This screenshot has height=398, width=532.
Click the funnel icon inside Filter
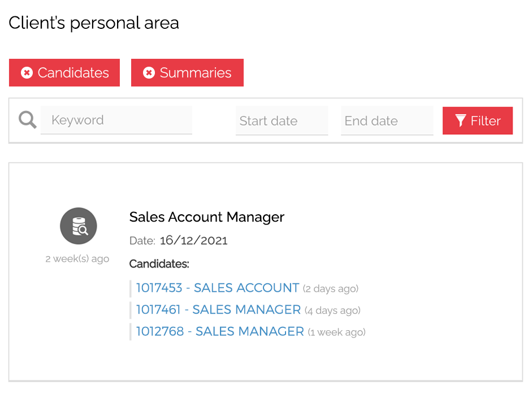coord(461,121)
